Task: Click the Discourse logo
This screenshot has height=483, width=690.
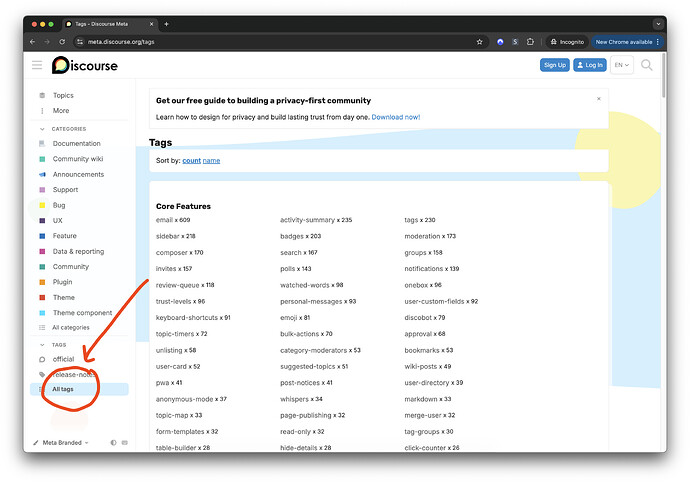Action: pos(85,66)
